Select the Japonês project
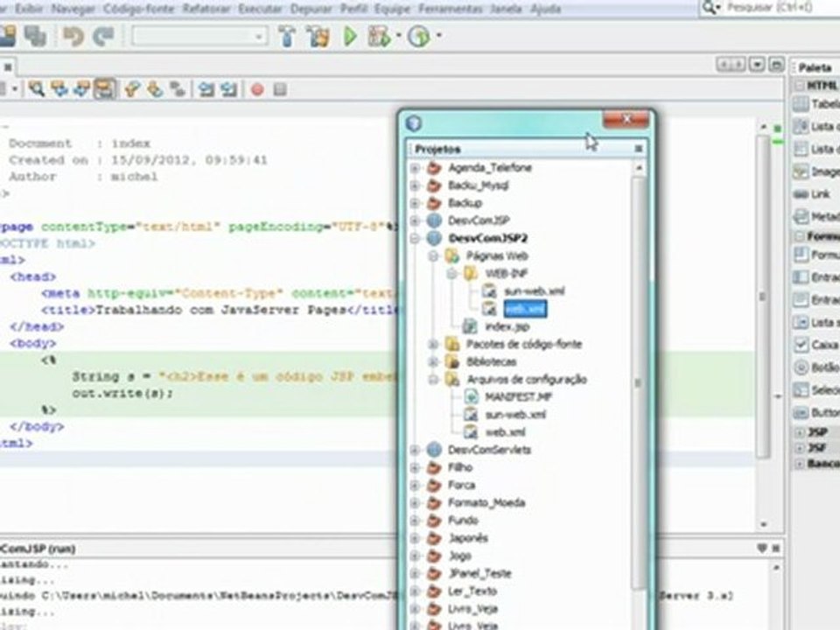Image resolution: width=840 pixels, height=630 pixels. tap(467, 538)
